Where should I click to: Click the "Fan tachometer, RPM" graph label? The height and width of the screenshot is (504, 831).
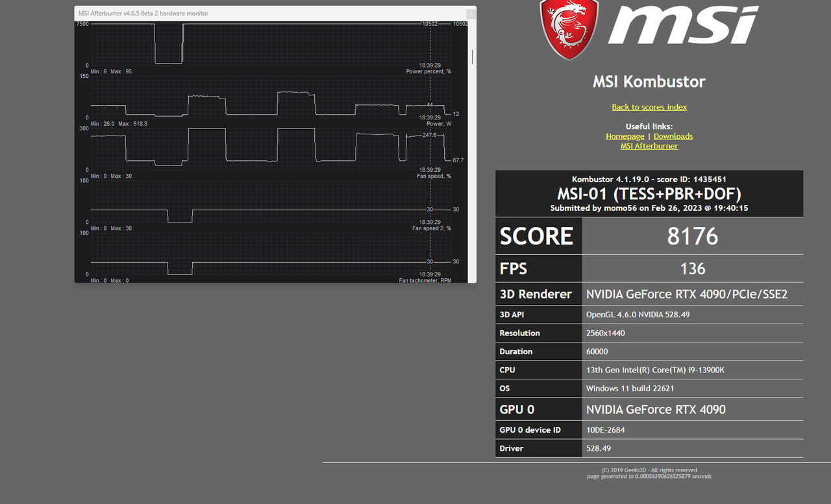pyautogui.click(x=425, y=280)
